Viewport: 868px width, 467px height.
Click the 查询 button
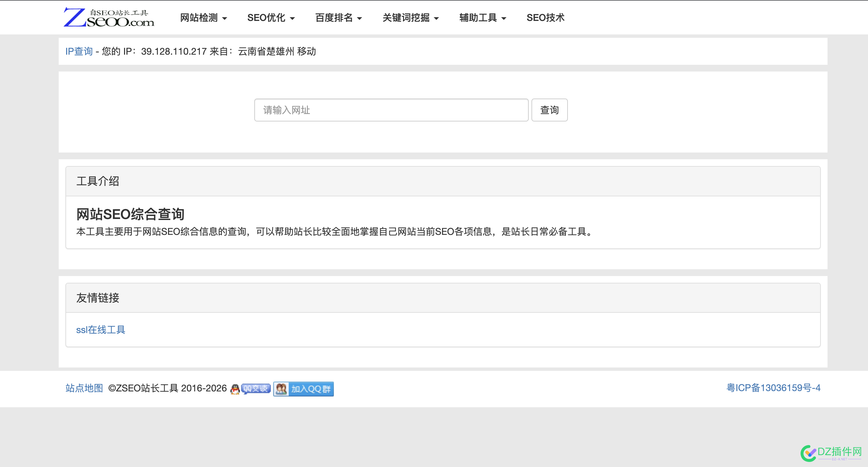tap(549, 110)
